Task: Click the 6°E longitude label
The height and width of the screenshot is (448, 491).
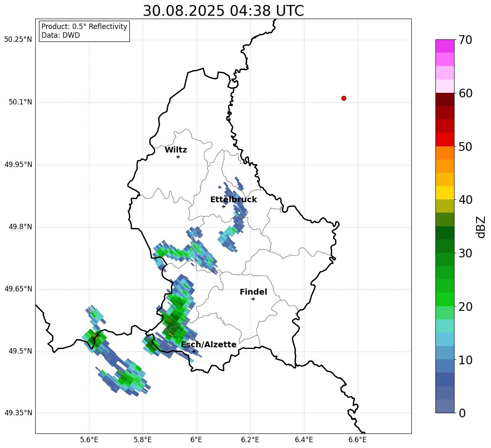Action: [196, 440]
